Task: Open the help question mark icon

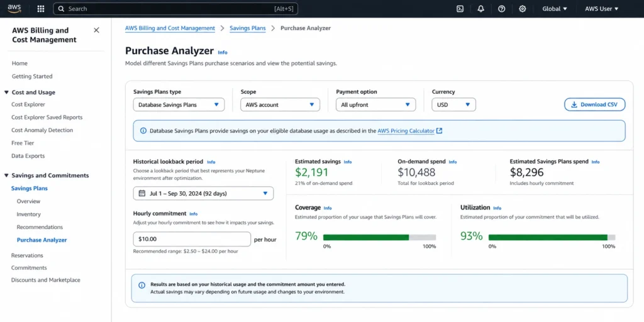Action: 501,9
